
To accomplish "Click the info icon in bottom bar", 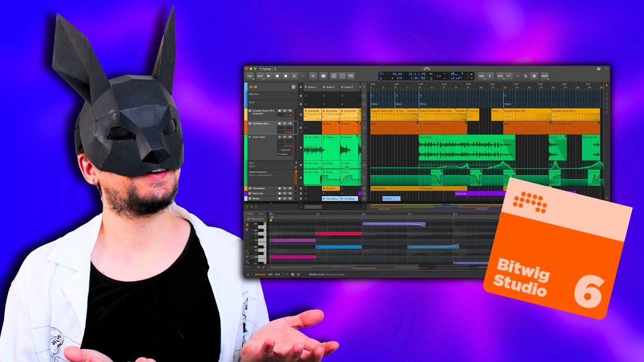I will pos(248,275).
